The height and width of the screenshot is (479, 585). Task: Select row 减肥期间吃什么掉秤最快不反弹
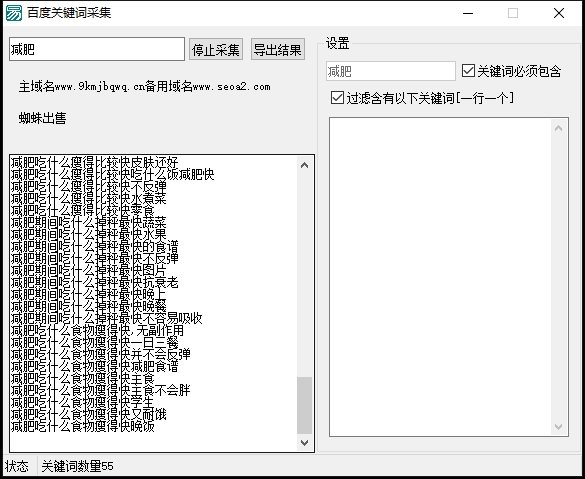(94, 259)
